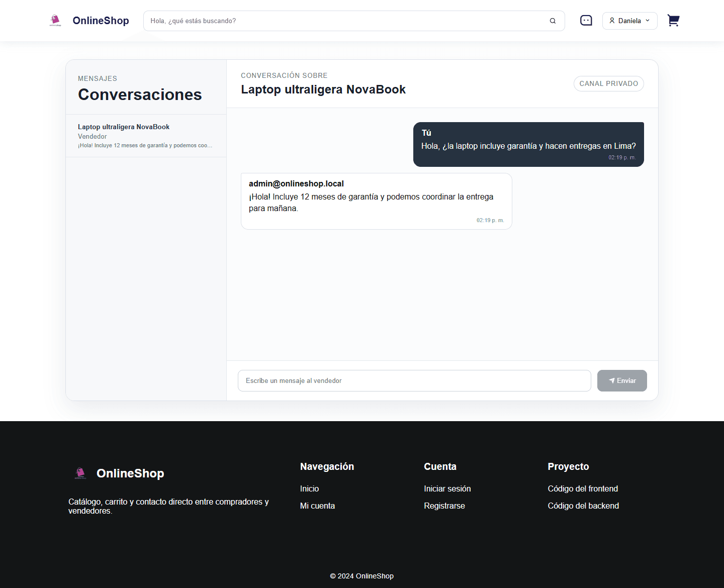This screenshot has height=588, width=724.
Task: Open the Mi cuenta footer link
Action: [317, 506]
